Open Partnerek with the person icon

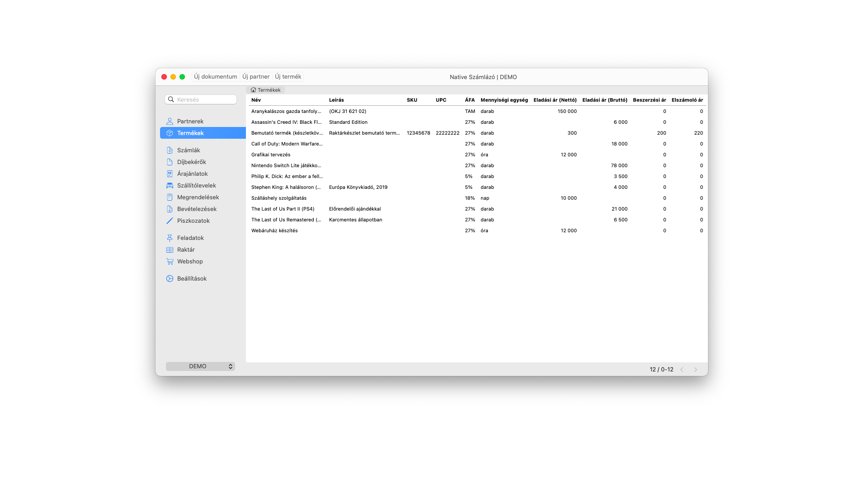[170, 121]
